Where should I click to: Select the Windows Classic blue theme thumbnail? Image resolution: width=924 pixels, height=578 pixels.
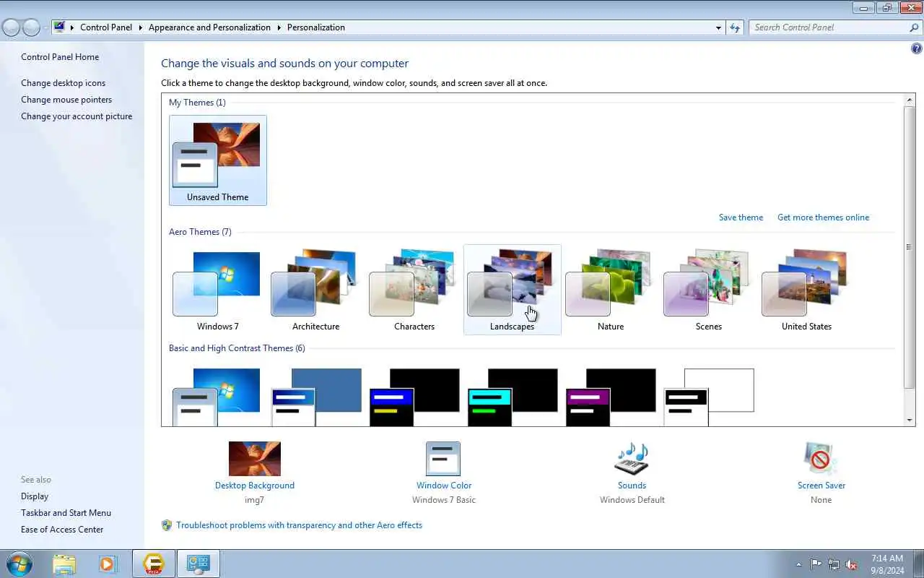click(316, 397)
